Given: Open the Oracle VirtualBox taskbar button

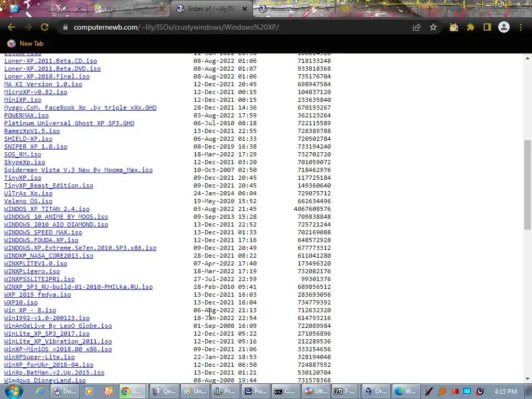Looking at the screenshot, I should (x=376, y=391).
